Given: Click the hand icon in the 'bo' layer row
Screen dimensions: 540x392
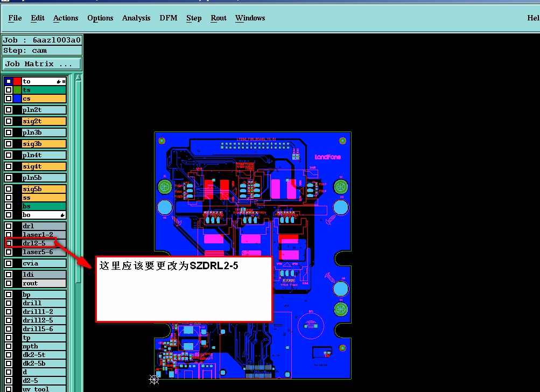Looking at the screenshot, I should tap(62, 215).
